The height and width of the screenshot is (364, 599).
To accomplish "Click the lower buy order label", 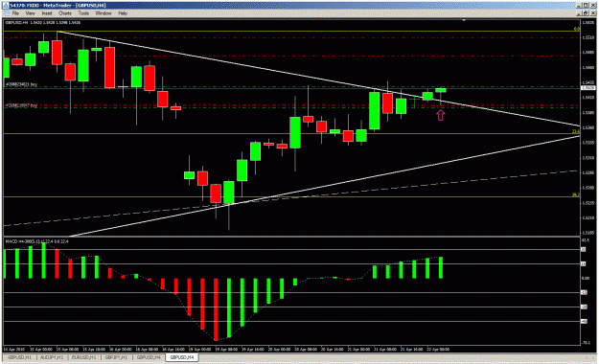I will click(21, 105).
